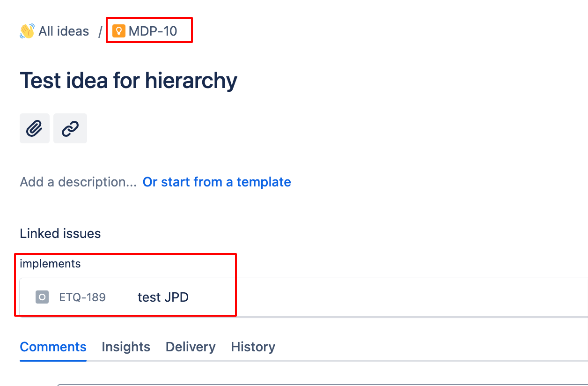
Task: Click the paperclip attachment icon
Action: (35, 128)
